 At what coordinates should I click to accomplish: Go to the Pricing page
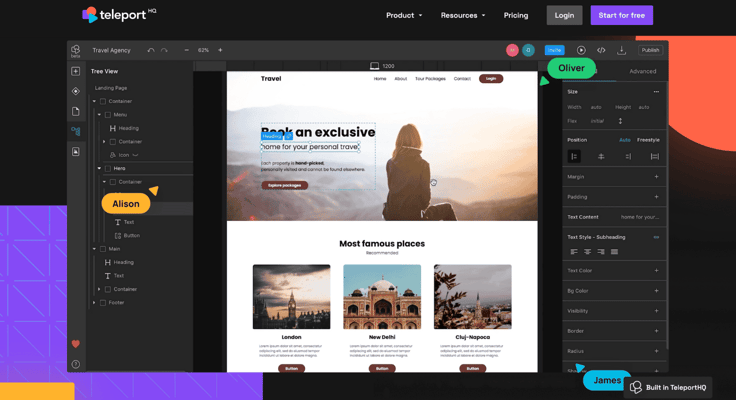click(516, 15)
